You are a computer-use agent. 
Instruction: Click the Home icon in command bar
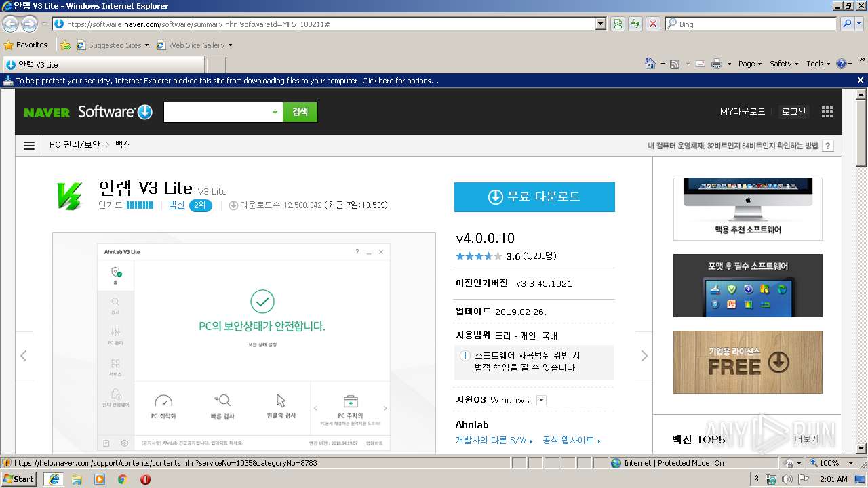pos(650,64)
